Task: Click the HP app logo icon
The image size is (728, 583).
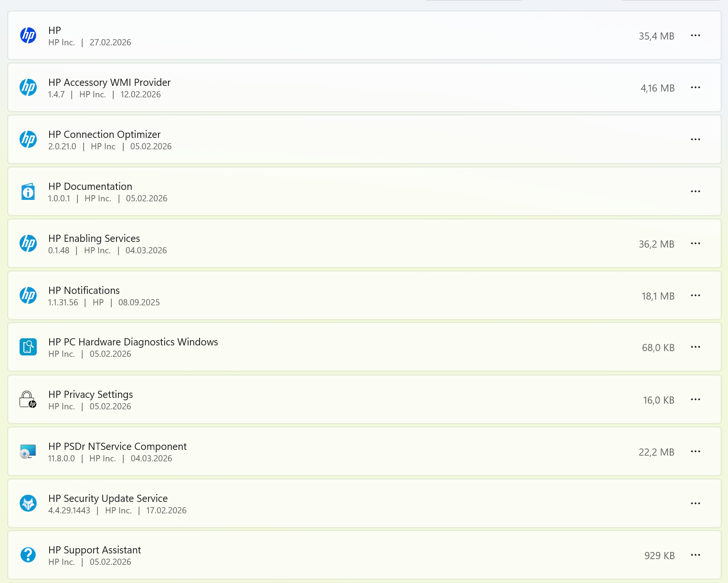Action: [x=28, y=35]
